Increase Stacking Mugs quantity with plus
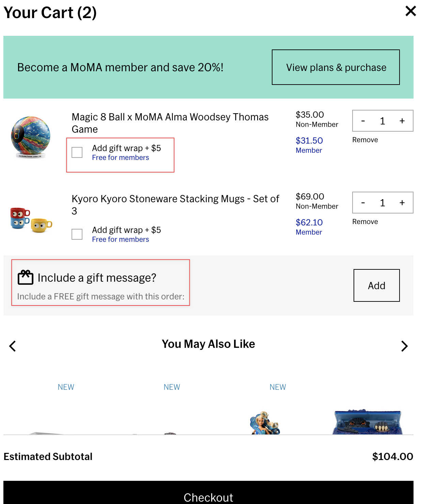 [402, 203]
